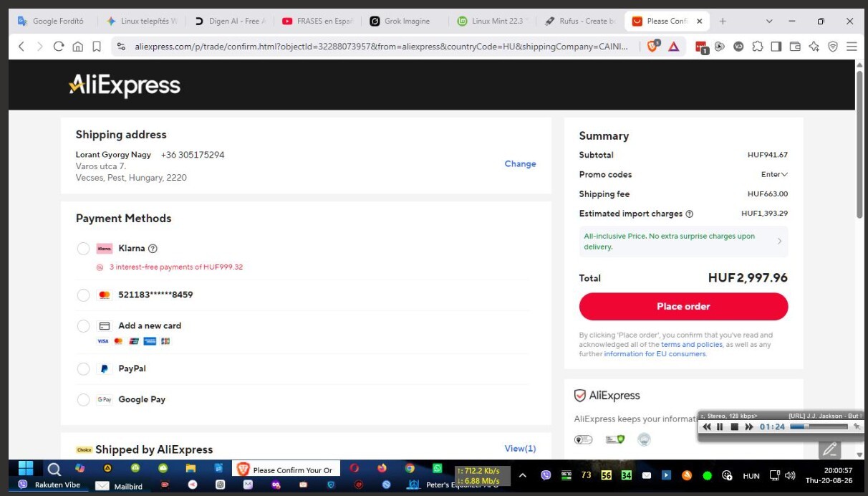The image size is (868, 496).
Task: Open Rakuten Viber taskbar item
Action: (x=49, y=485)
